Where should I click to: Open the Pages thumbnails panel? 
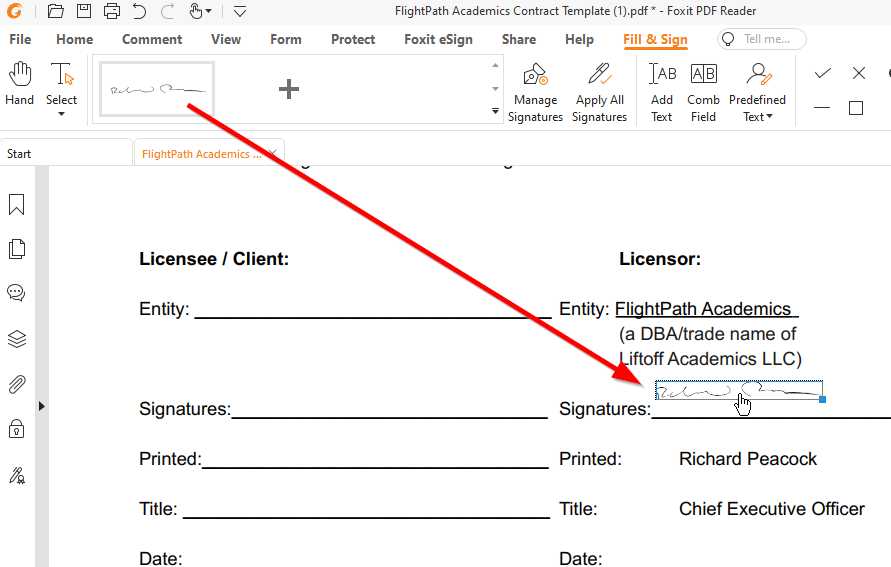[x=16, y=249]
